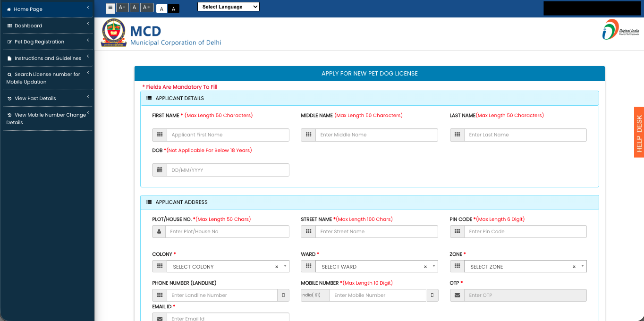The image size is (644, 321).
Task: Click the MCD logo emblem
Action: pyautogui.click(x=114, y=33)
